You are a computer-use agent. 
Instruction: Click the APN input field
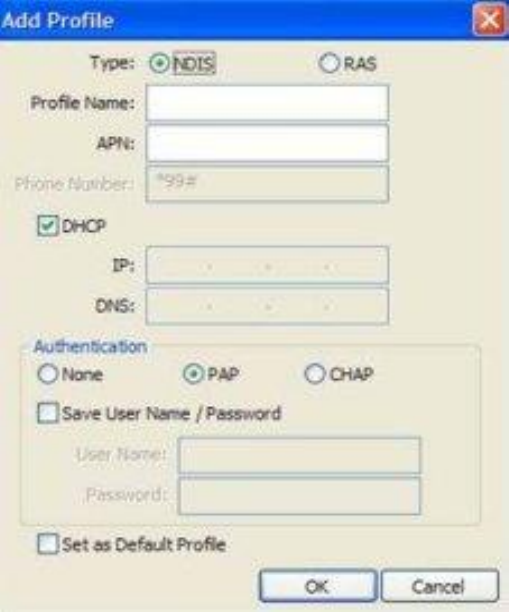point(267,143)
